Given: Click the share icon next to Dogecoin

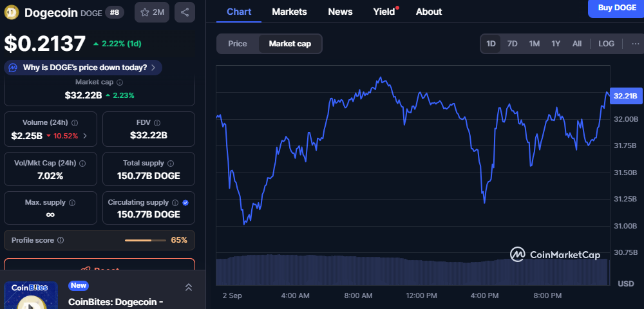Looking at the screenshot, I should point(185,12).
